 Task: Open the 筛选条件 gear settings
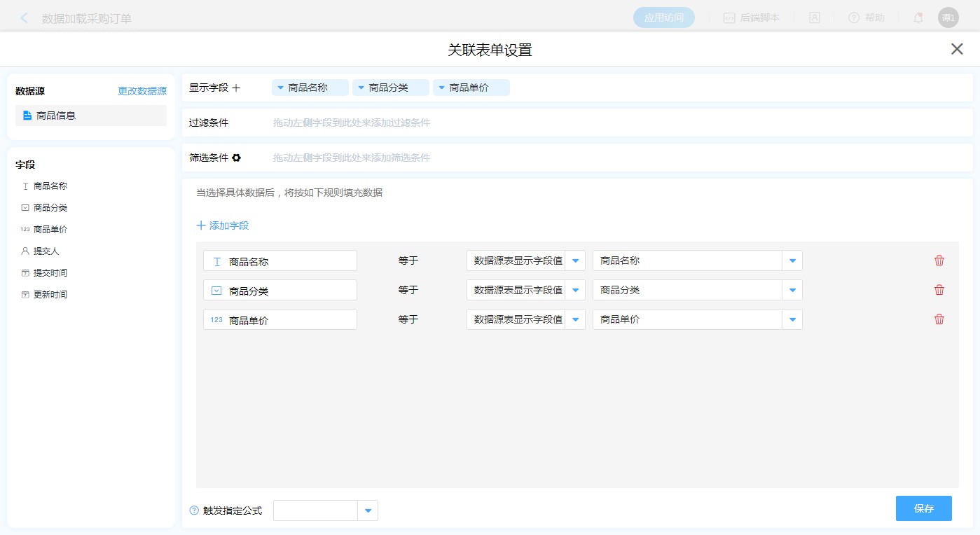237,158
